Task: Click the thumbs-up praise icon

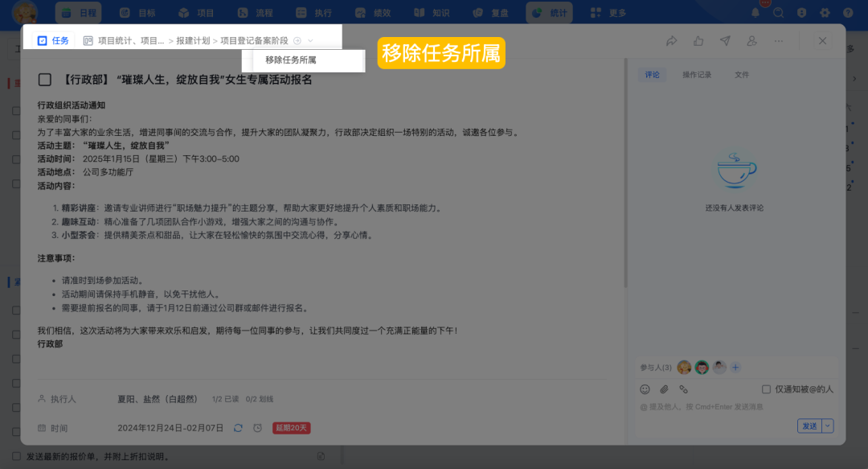Action: pyautogui.click(x=698, y=40)
